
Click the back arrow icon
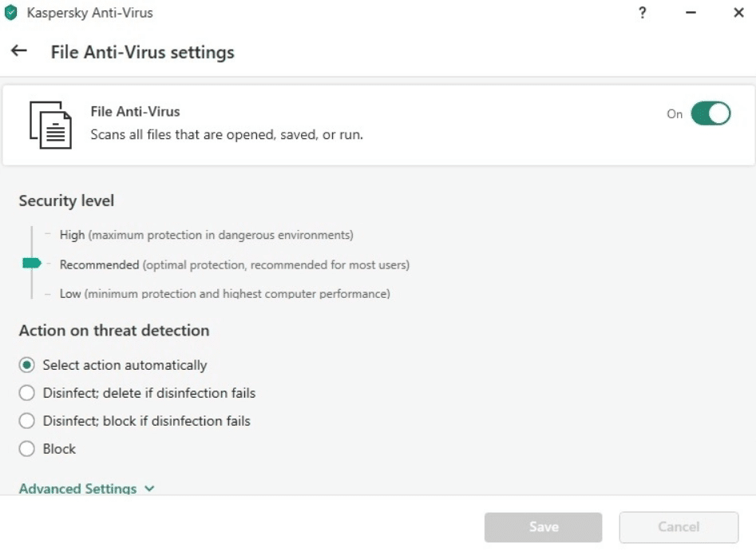(x=18, y=51)
